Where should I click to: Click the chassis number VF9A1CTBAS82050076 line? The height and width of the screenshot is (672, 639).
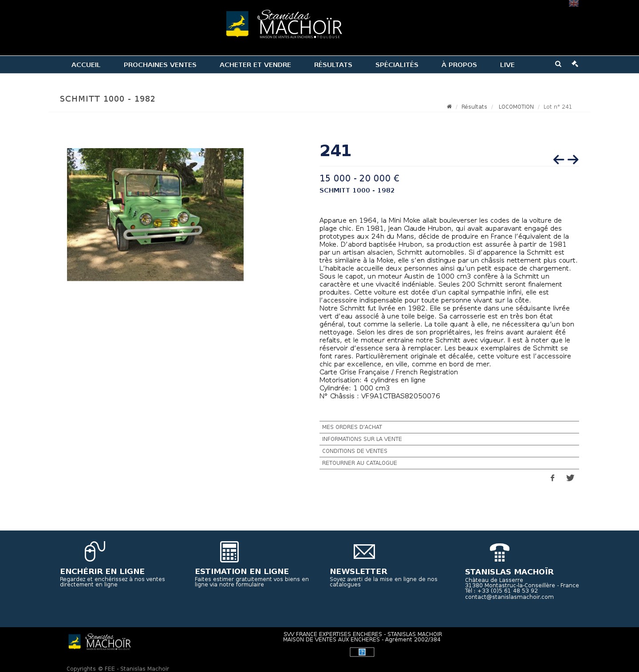(380, 396)
